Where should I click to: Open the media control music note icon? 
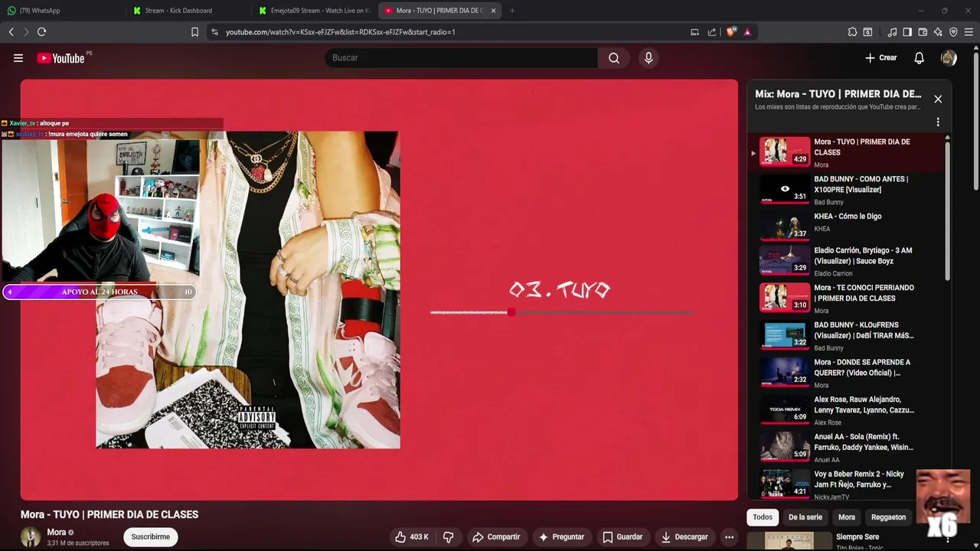coord(892,32)
